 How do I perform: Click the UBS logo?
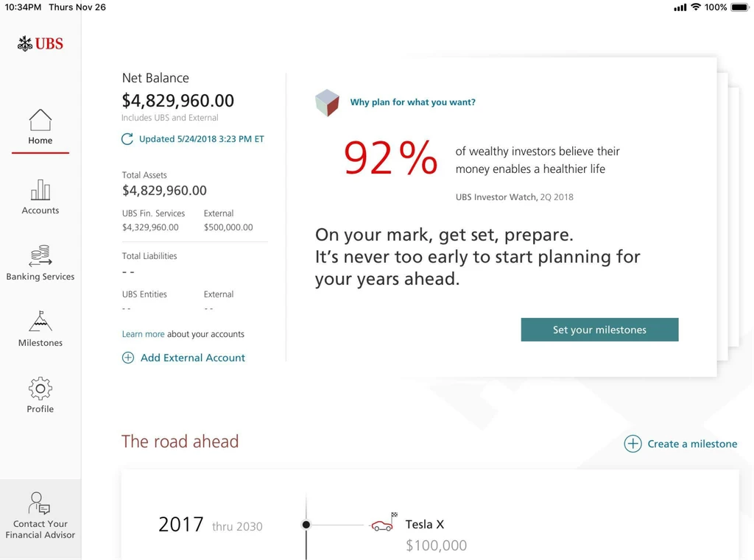pos(40,43)
